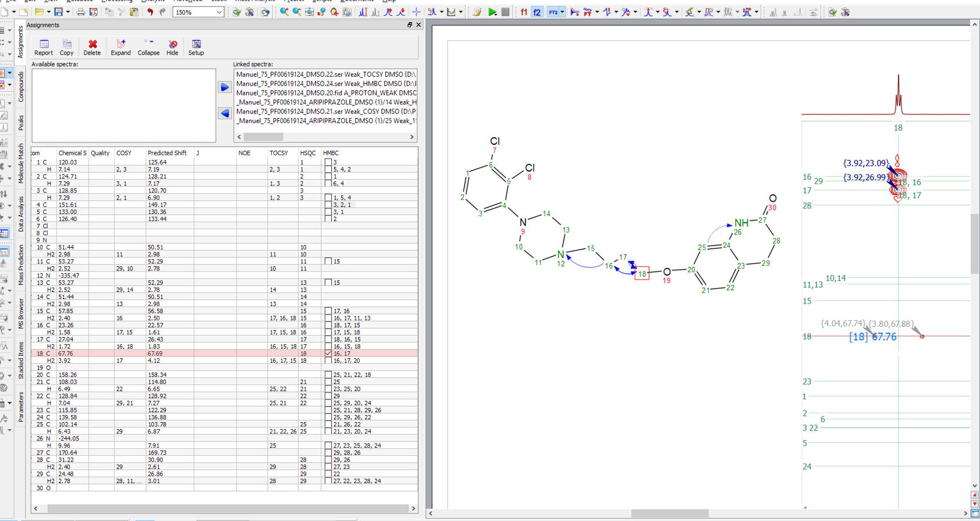Screen dimensions: 980x521
Task: Click the gray Stop square icon
Action: (x=505, y=12)
